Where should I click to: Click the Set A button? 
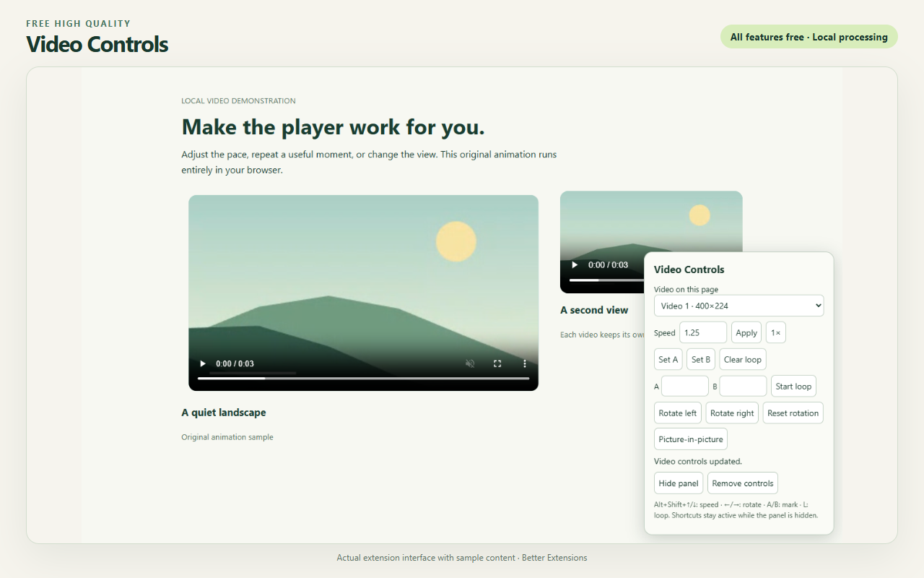pos(668,359)
